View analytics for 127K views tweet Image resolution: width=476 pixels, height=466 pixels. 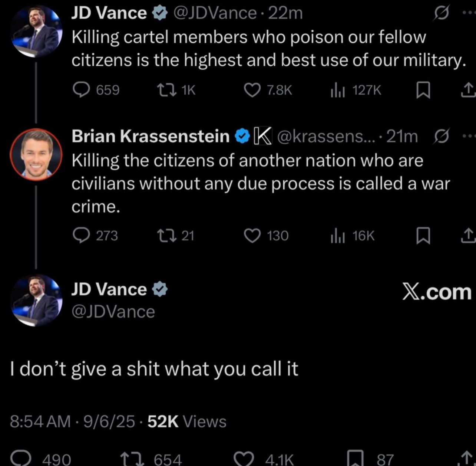pos(338,91)
